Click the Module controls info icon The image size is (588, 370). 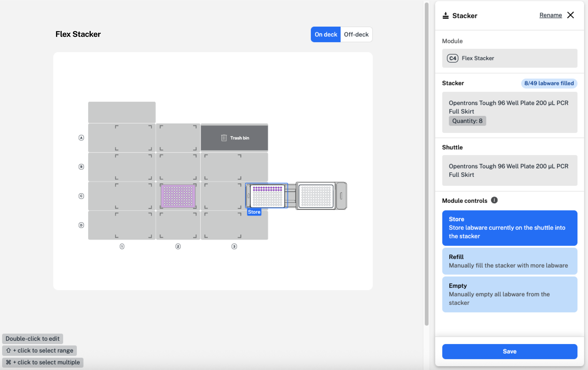[494, 200]
